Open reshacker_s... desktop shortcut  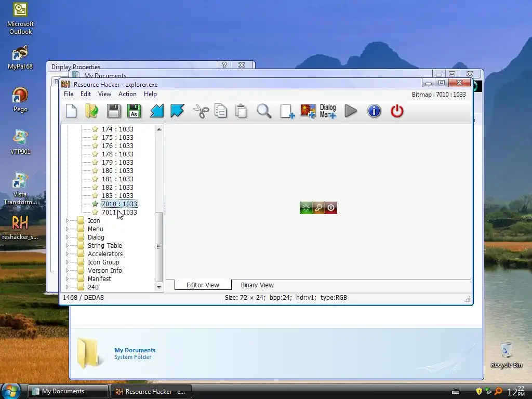point(20,228)
